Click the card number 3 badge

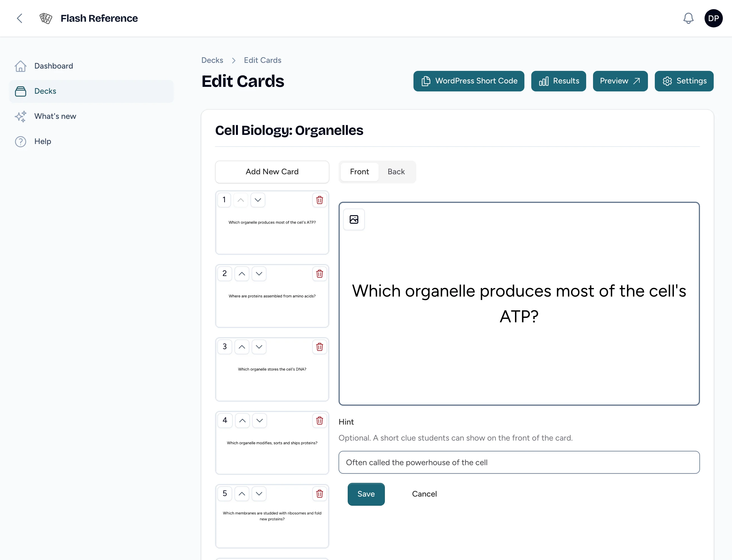coord(224,347)
